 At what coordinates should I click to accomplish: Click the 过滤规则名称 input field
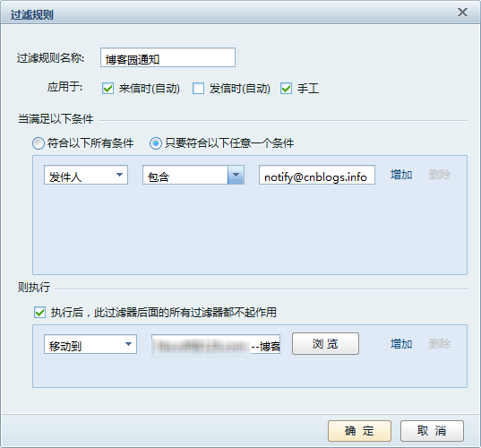[x=167, y=57]
